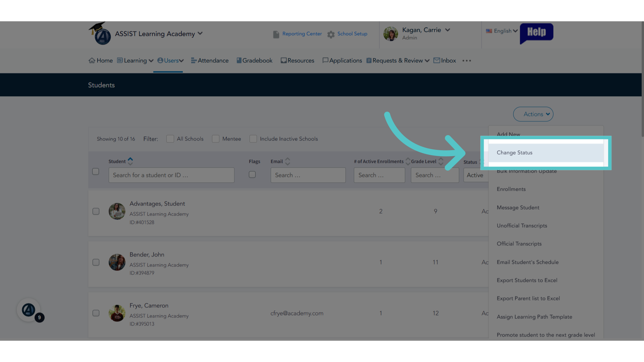Click the School Setup gear icon
644x362 pixels.
coord(331,34)
